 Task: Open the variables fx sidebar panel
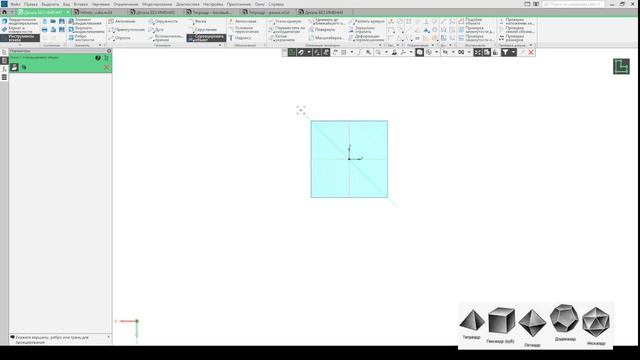click(x=4, y=69)
